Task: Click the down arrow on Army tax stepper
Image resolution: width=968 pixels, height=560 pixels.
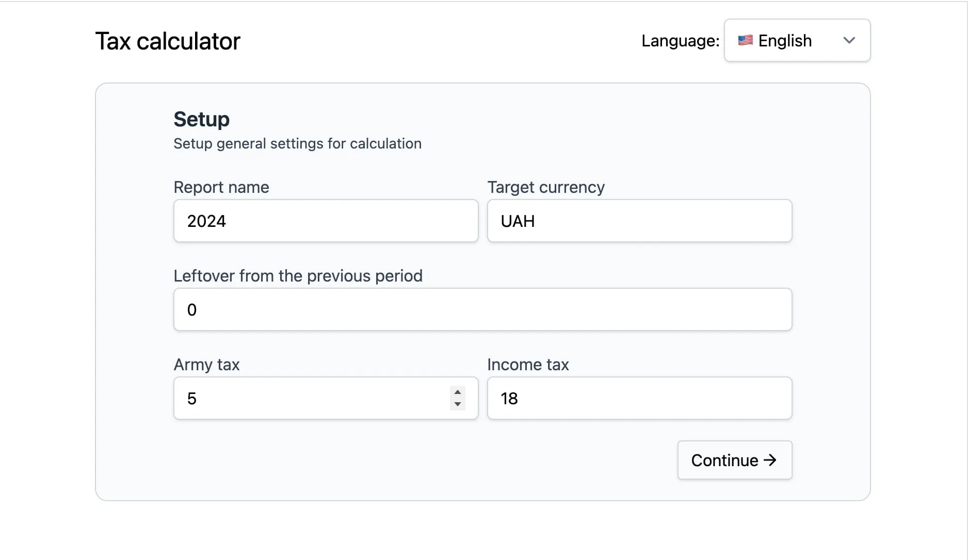Action: point(457,405)
